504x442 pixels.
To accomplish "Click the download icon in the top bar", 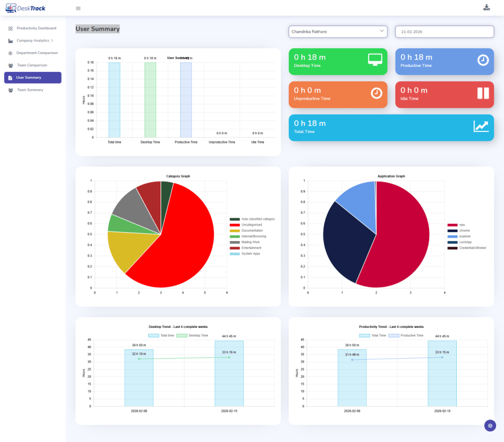I will pyautogui.click(x=487, y=8).
